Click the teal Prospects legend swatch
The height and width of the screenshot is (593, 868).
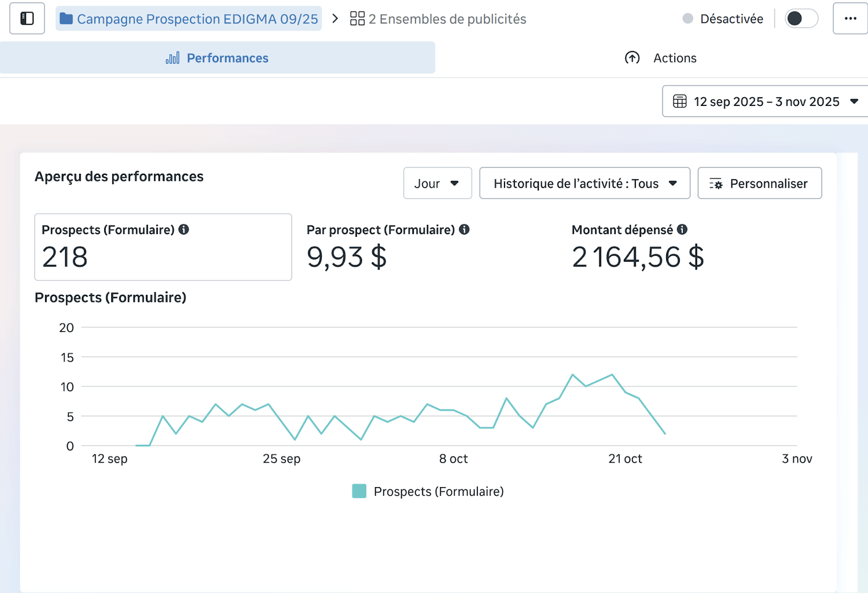click(x=359, y=492)
